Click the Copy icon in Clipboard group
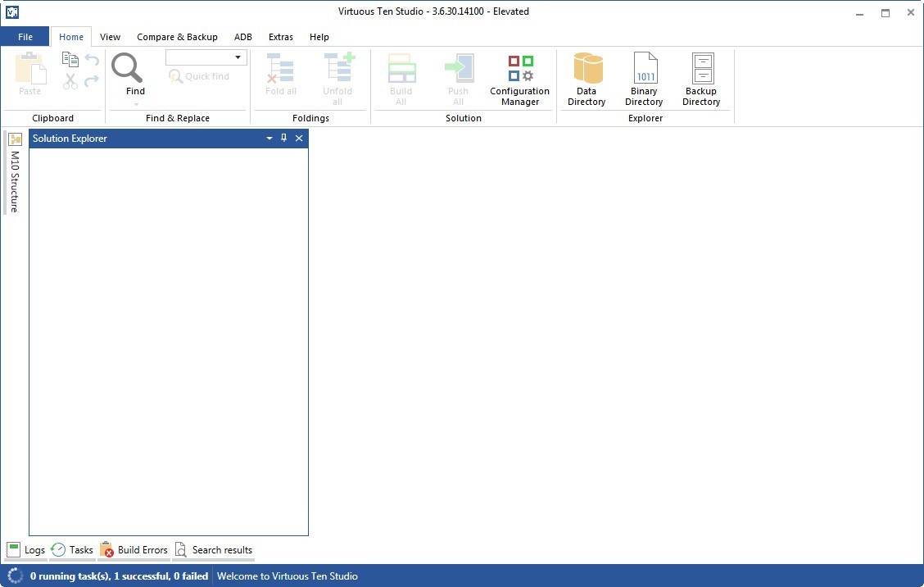This screenshot has width=924, height=587. [x=70, y=59]
